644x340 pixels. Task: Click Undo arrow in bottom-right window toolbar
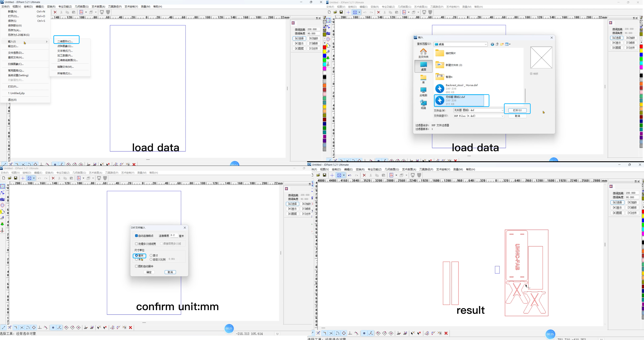click(x=350, y=175)
